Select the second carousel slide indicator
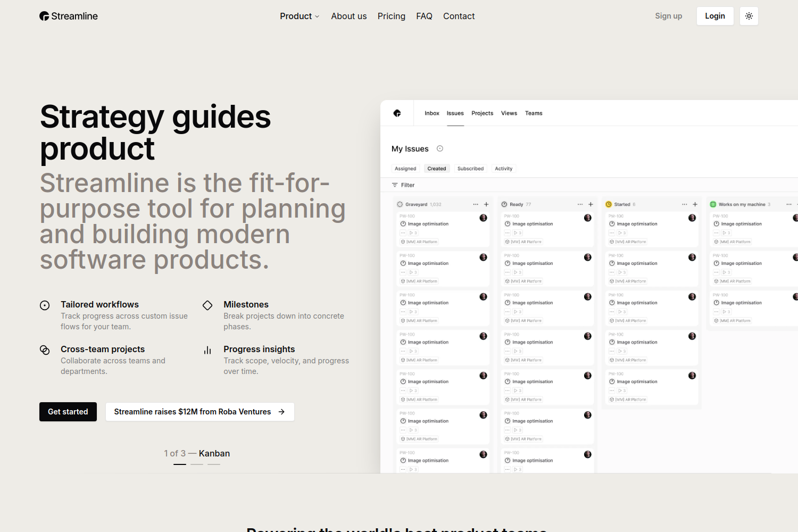 (197, 464)
